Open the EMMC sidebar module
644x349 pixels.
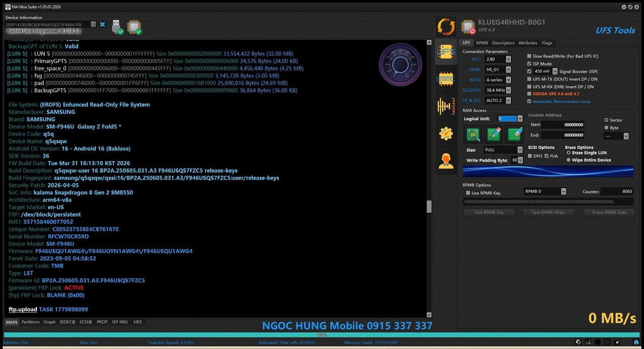click(446, 79)
